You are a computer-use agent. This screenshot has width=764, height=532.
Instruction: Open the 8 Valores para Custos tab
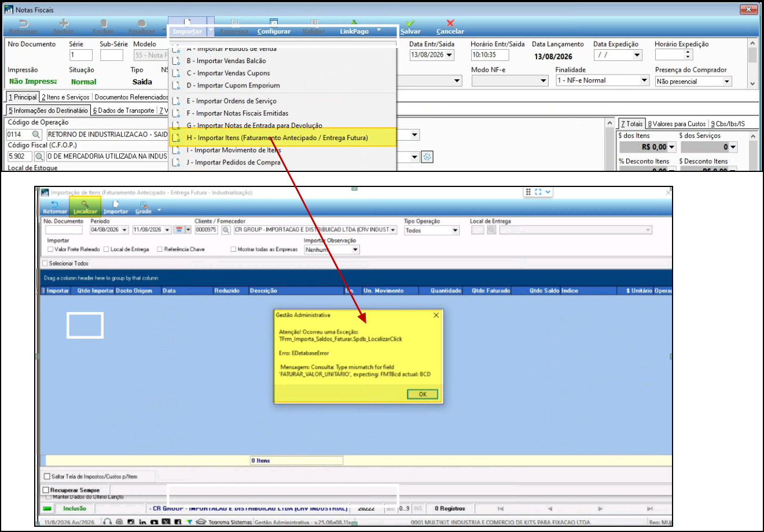(677, 124)
